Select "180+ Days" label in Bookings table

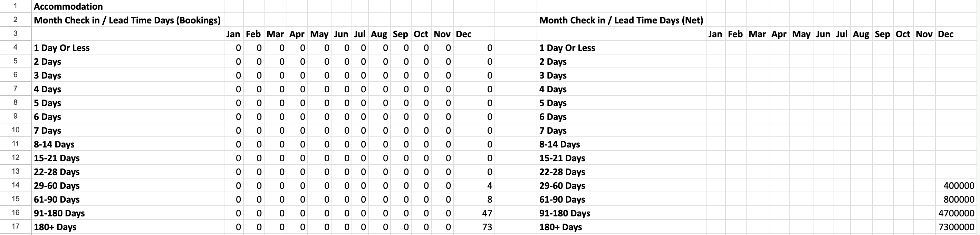tap(55, 227)
